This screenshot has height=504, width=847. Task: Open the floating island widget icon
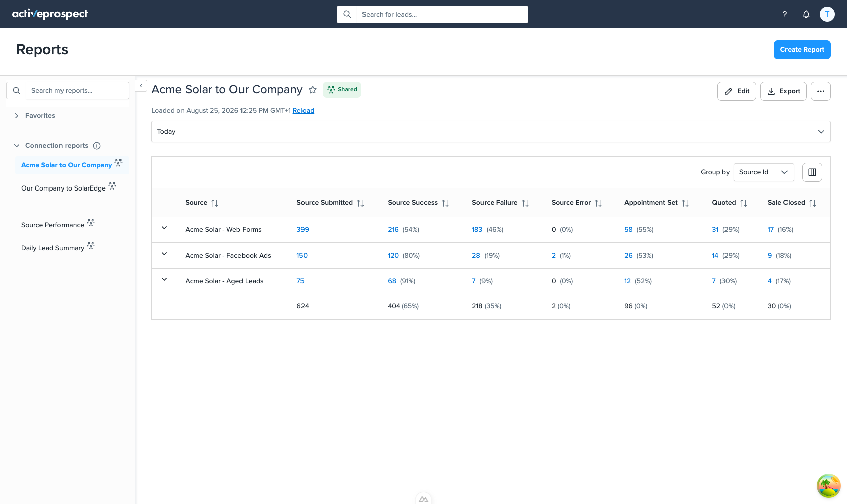pyautogui.click(x=829, y=486)
